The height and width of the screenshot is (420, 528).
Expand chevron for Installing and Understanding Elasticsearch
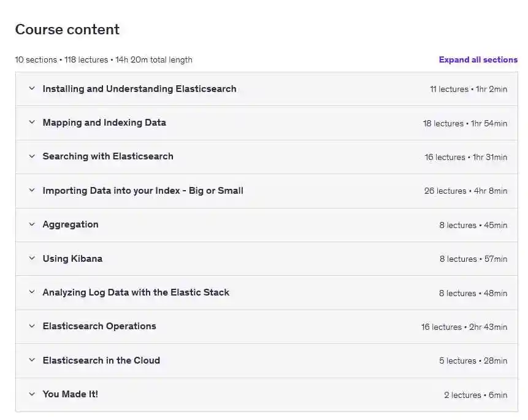pyautogui.click(x=32, y=88)
